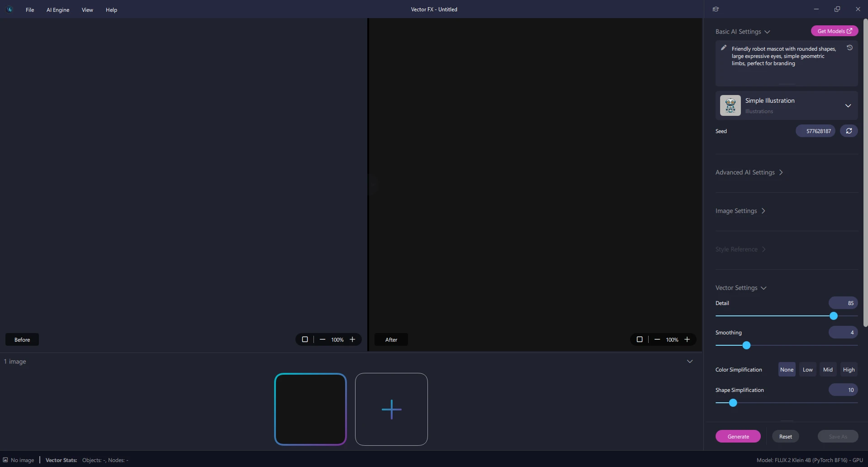Click fit-to-view icon in After pane
Screen dimensions: 868x467
coord(640,339)
